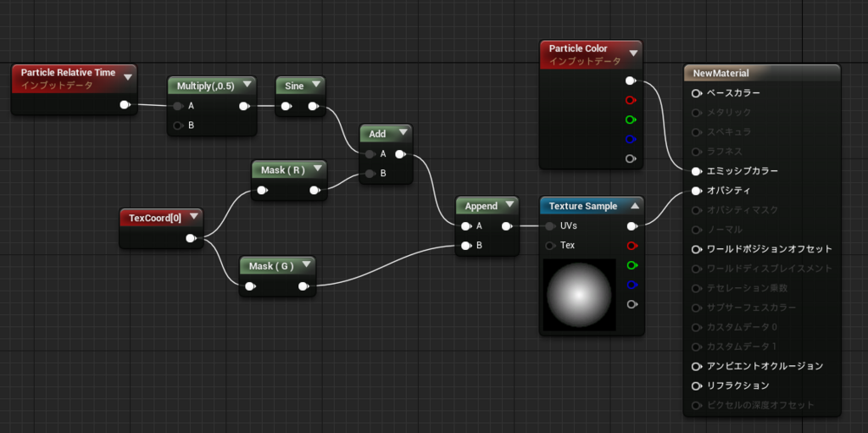The width and height of the screenshot is (868, 433).
Task: Collapse the TexCoord[0] node arrow
Action: tap(193, 217)
